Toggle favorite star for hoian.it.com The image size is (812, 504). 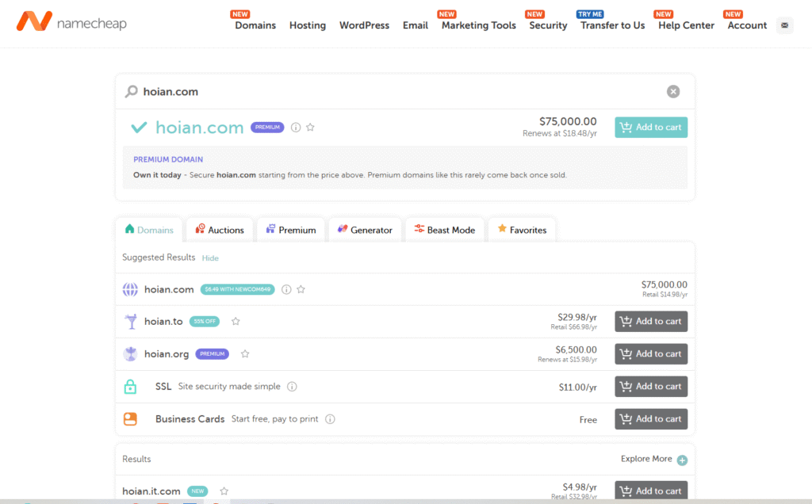[x=224, y=491]
